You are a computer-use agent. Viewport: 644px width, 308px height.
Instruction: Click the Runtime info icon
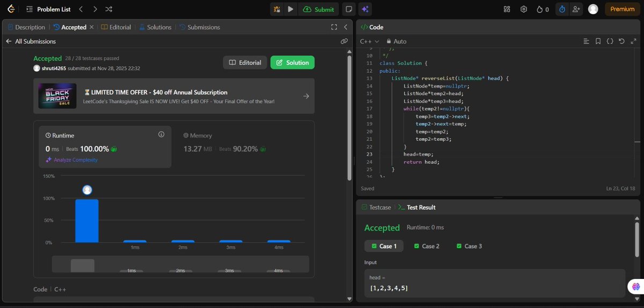(x=161, y=134)
